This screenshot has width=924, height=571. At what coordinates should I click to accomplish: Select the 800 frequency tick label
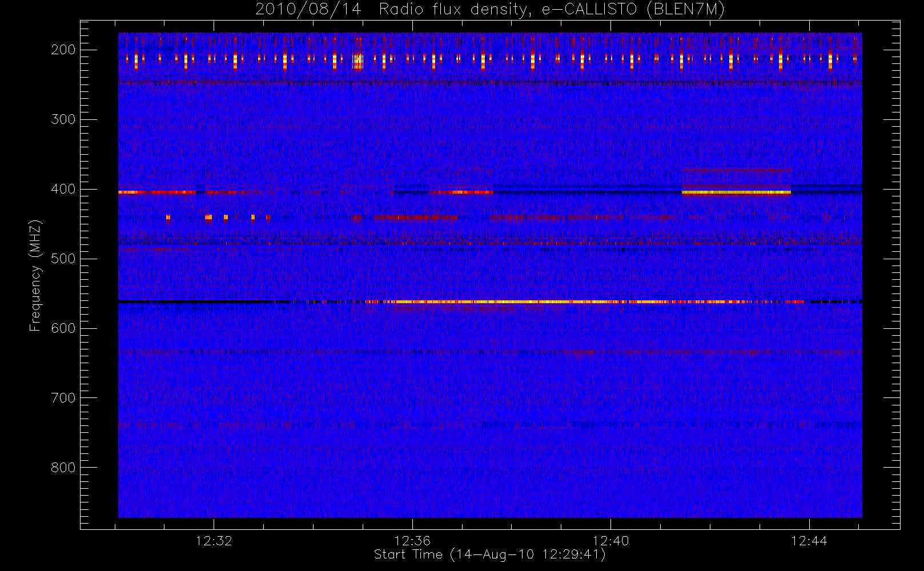(63, 468)
